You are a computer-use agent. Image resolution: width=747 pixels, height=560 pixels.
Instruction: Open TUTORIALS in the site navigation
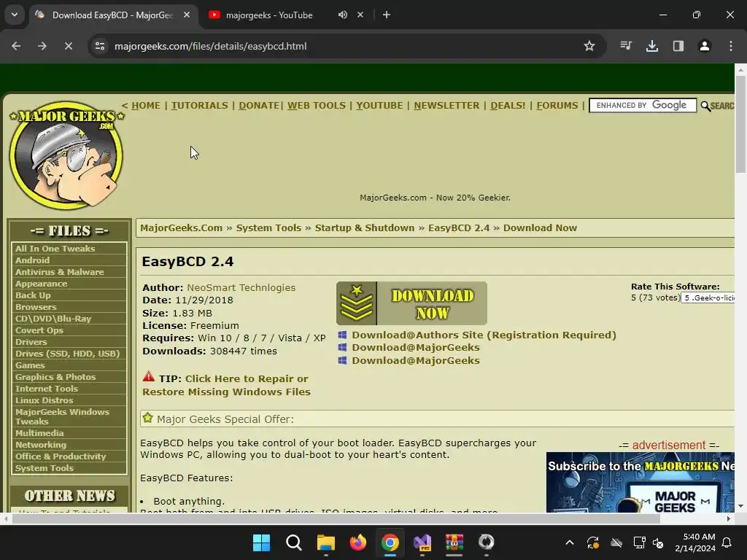click(200, 105)
